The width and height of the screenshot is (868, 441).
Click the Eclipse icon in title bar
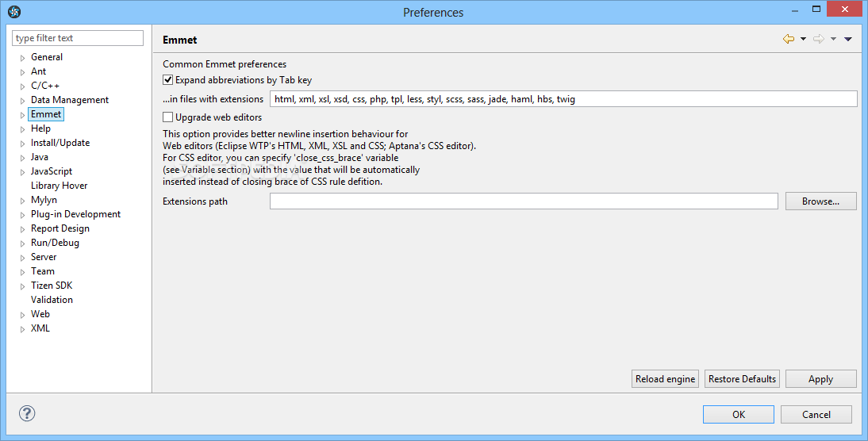pyautogui.click(x=14, y=12)
